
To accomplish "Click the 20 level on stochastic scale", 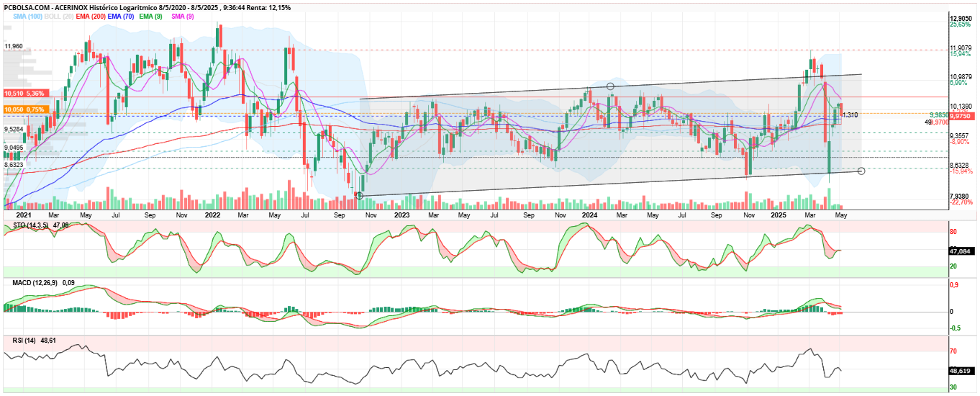I will (953, 266).
